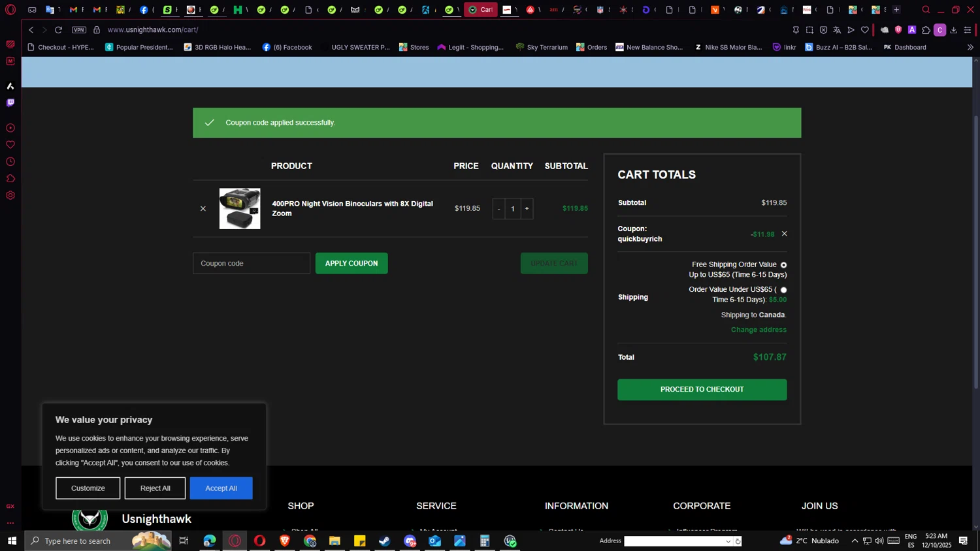Viewport: 980px width, 551px height.
Task: Go back to previous page
Action: point(31,30)
